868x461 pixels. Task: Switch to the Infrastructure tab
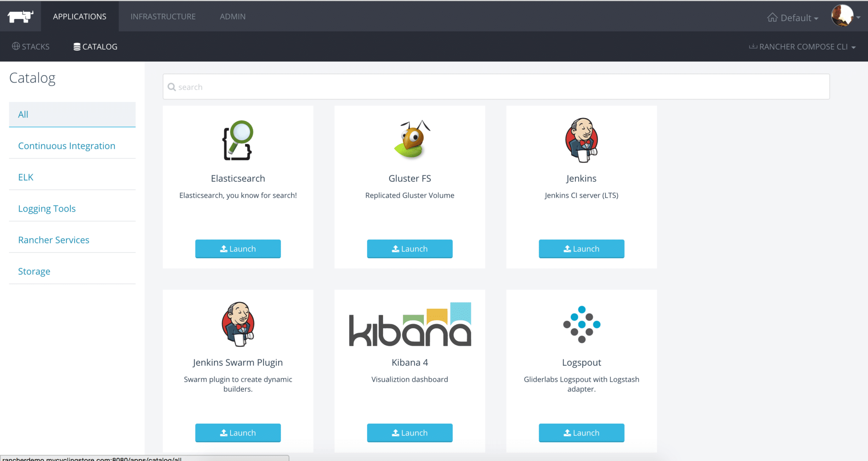(x=163, y=17)
